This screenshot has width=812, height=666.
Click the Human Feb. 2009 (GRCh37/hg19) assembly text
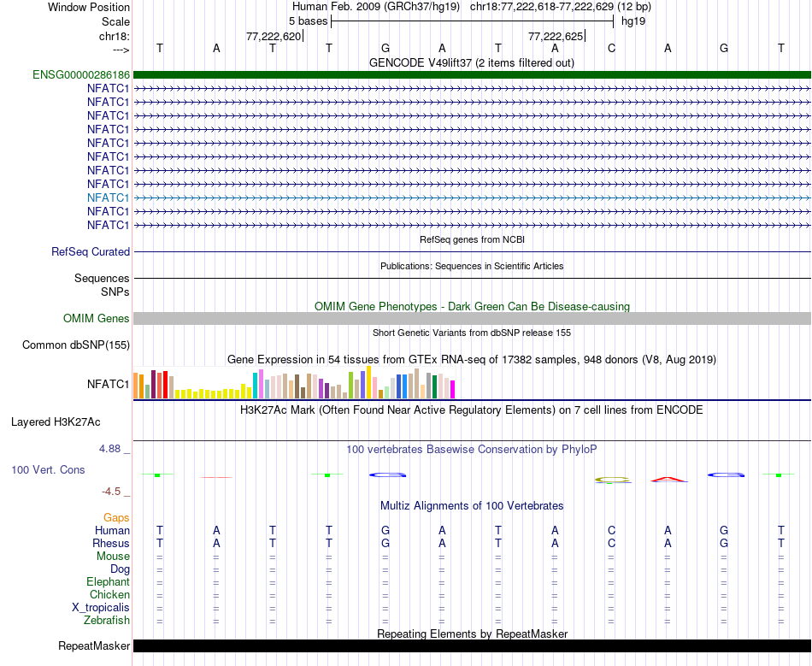[x=376, y=7]
